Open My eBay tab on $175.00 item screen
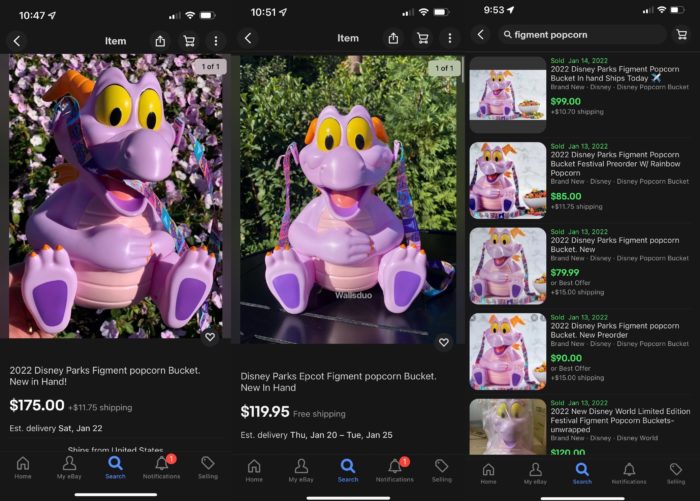This screenshot has height=501, width=700. point(69,468)
